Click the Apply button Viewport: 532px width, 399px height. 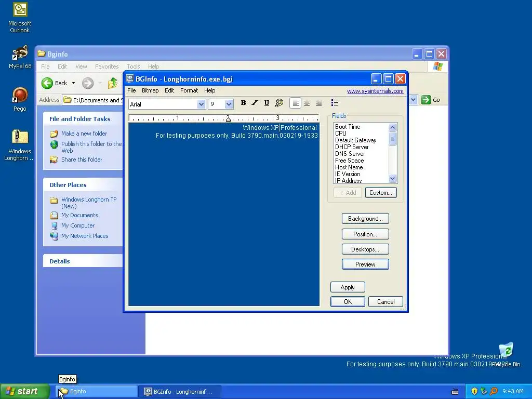(348, 287)
